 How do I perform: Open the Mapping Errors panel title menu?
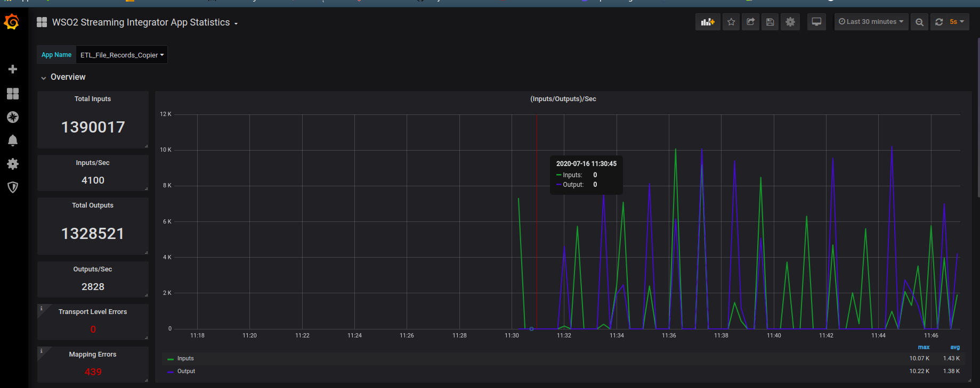click(93, 354)
